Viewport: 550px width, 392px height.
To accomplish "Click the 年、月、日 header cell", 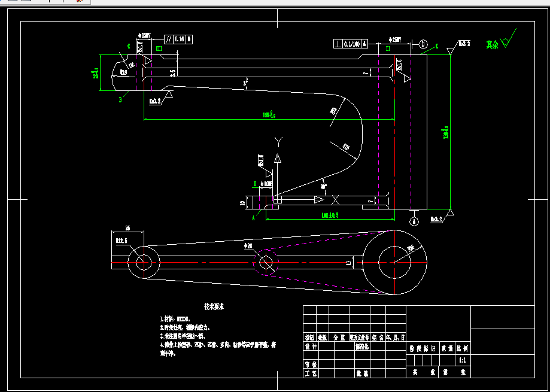I will point(396,338).
